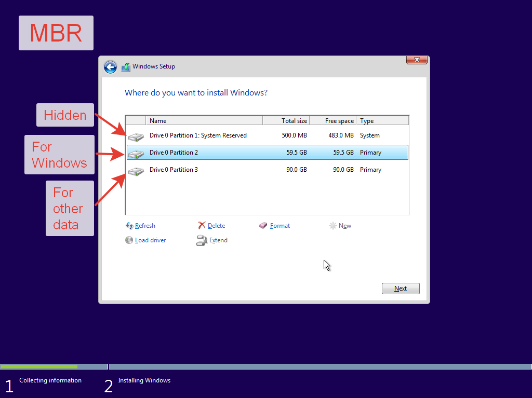The image size is (532, 398).
Task: Click drive icon of Partition 1 System Reserved
Action: pos(136,137)
